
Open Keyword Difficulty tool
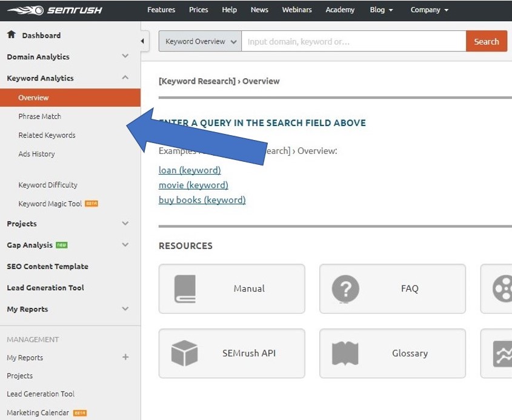click(x=48, y=185)
